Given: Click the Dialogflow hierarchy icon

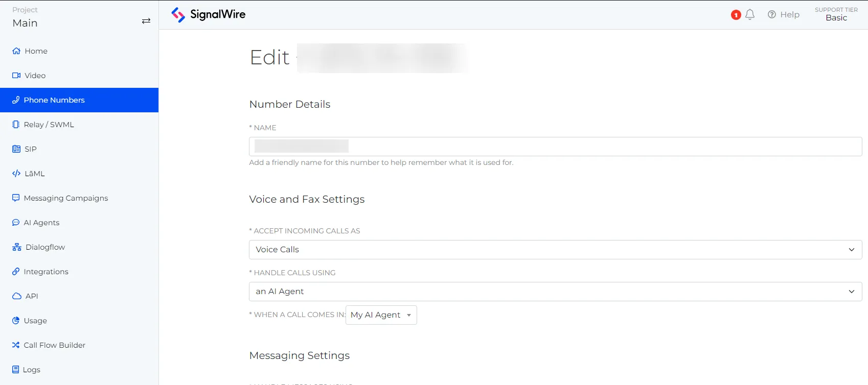Looking at the screenshot, I should [17, 247].
